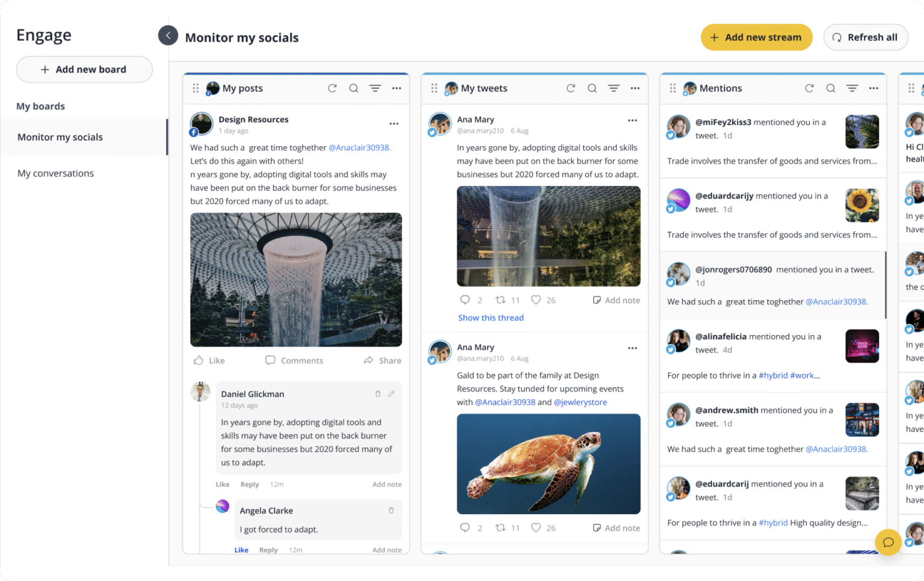
Task: Edit Daniel Glickman's comment with pencil icon
Action: [x=391, y=394]
